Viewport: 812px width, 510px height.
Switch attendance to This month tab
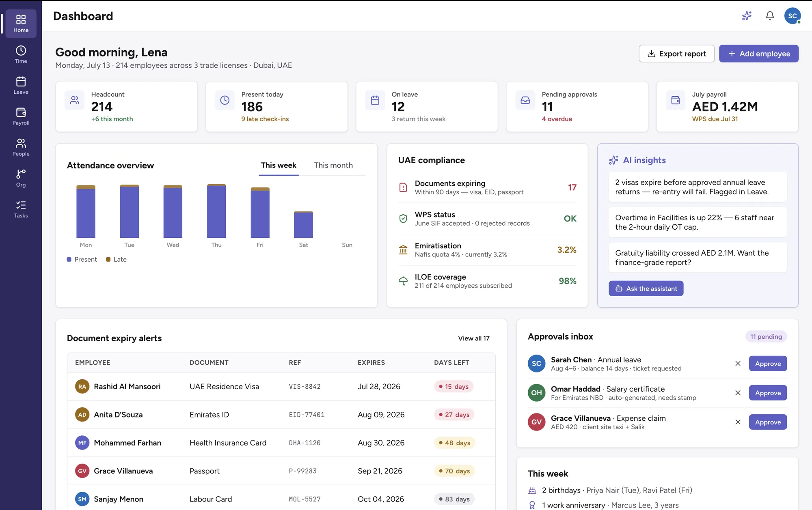(x=333, y=166)
